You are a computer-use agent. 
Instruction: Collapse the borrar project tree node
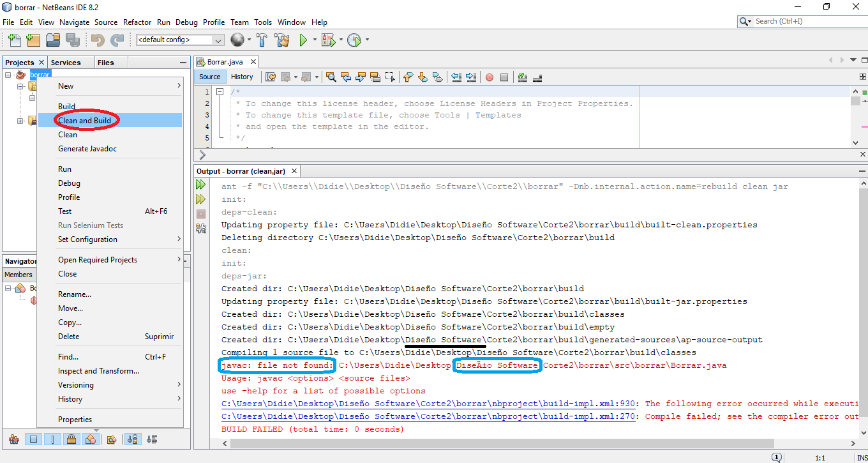click(9, 75)
